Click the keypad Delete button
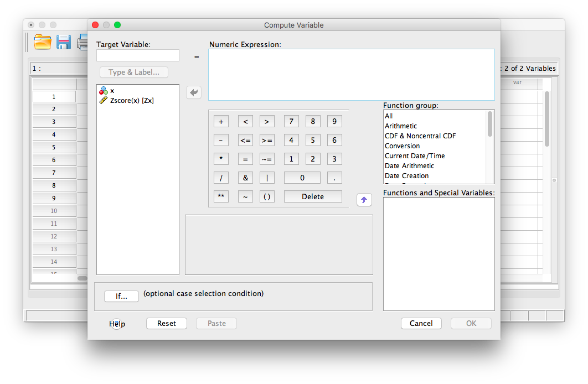 pos(313,196)
